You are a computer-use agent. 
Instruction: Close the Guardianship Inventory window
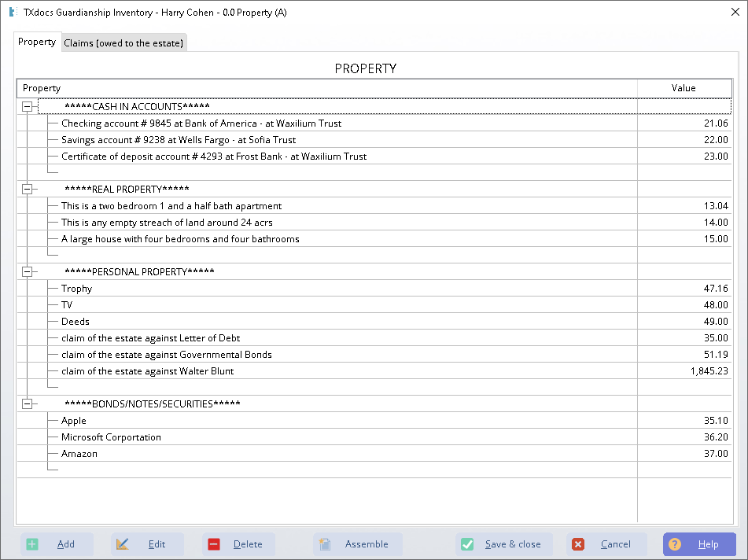pyautogui.click(x=735, y=12)
